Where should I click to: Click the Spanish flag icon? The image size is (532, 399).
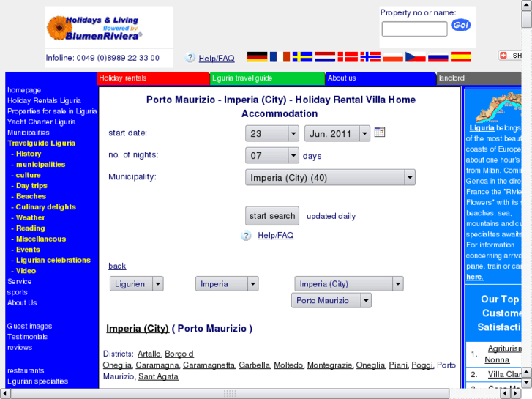(x=461, y=56)
